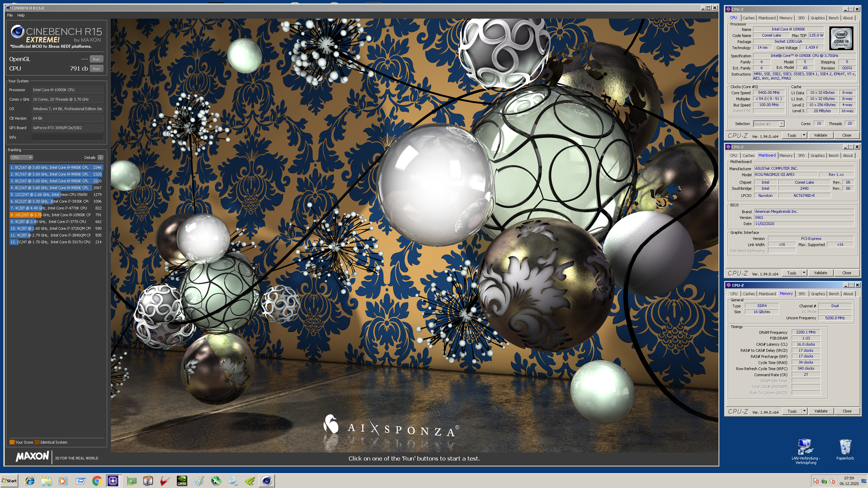Screen dimensions: 868x488
Task: Launch Windows Media Player from taskbar
Action: point(63,481)
